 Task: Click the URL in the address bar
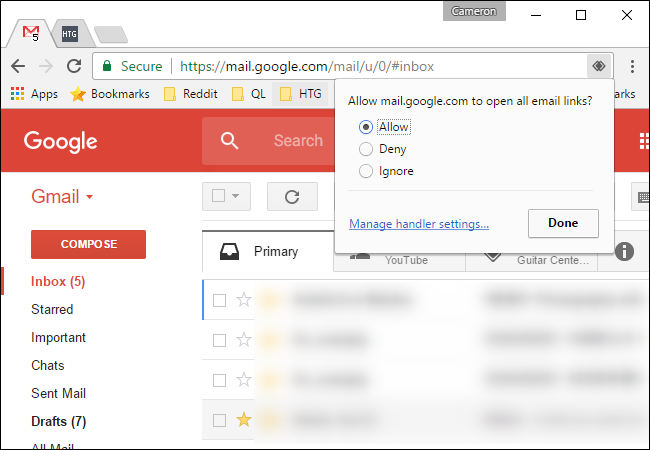(307, 66)
